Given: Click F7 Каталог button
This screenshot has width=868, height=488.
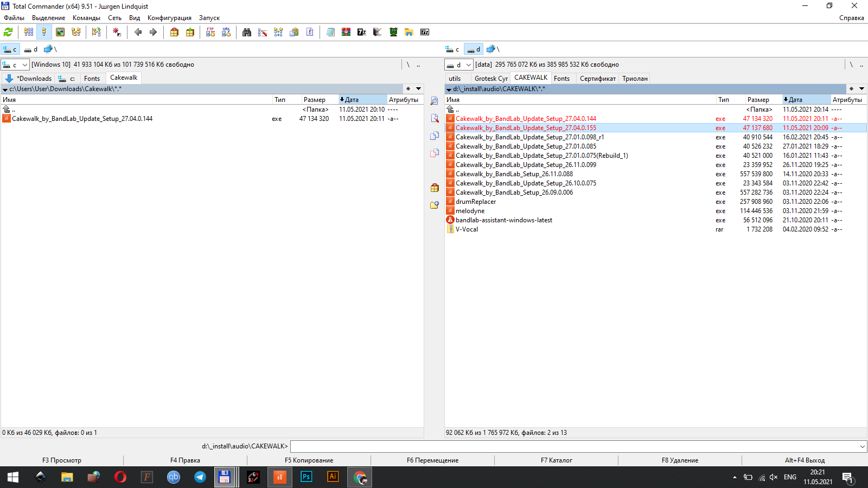Looking at the screenshot, I should [x=556, y=460].
